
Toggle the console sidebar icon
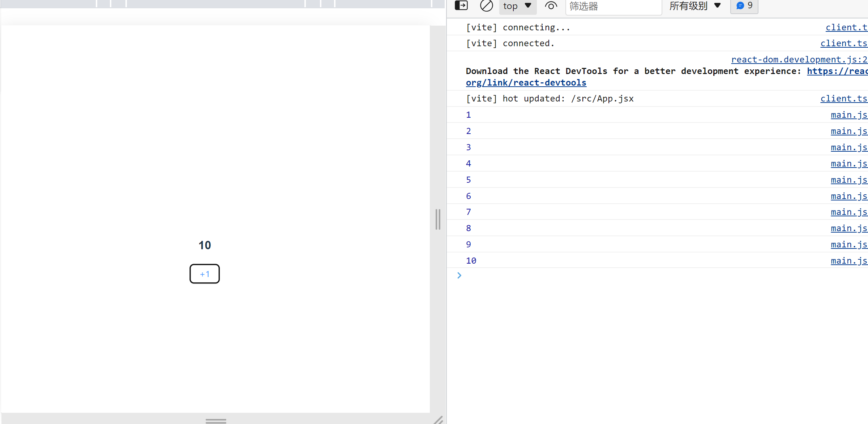pos(461,5)
